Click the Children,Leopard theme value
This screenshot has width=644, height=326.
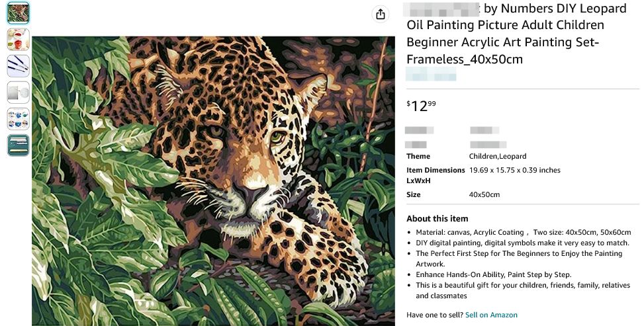[x=498, y=156]
